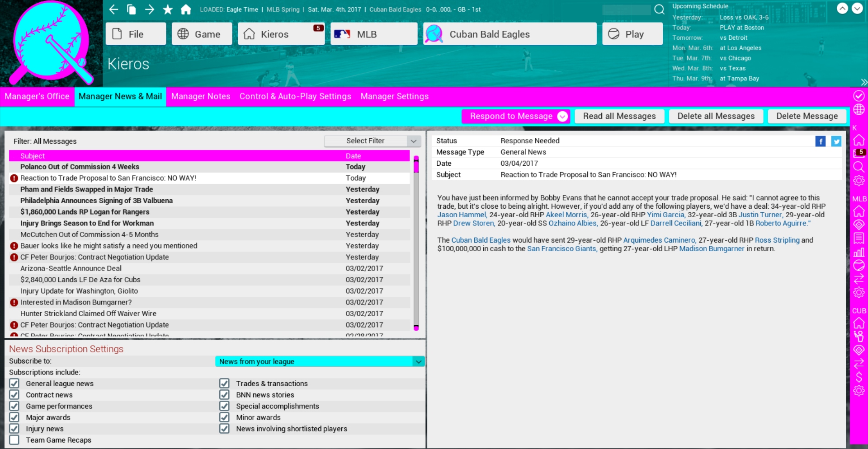Toggle Major awards checkbox
The width and height of the screenshot is (868, 449).
(x=14, y=417)
